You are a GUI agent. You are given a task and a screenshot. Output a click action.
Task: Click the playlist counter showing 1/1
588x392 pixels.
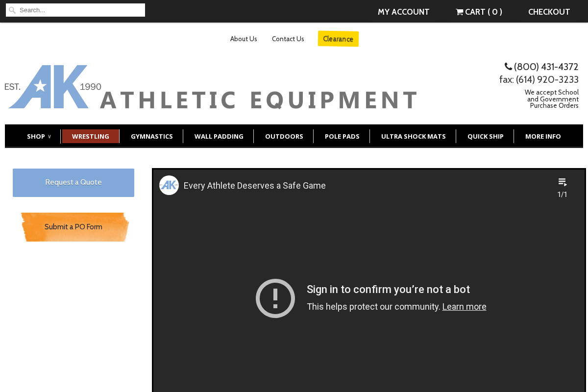coord(563,194)
